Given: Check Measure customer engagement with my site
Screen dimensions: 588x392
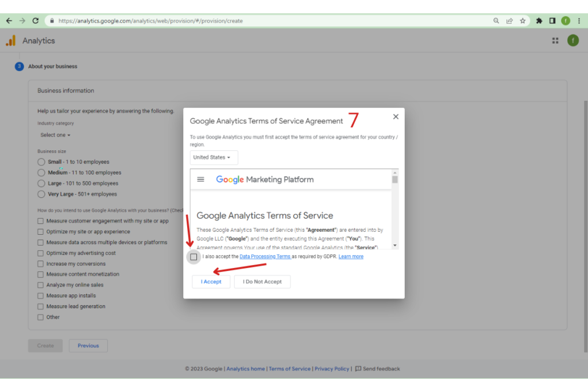Looking at the screenshot, I should 41,221.
